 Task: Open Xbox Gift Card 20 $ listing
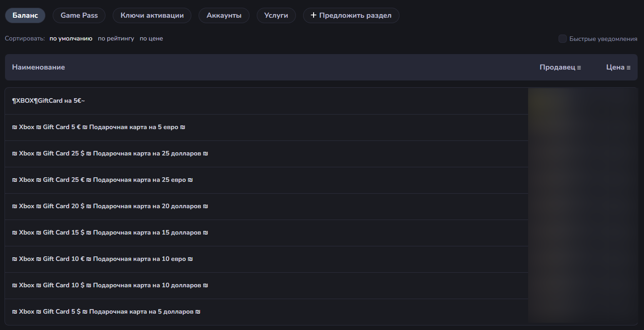coord(321,206)
